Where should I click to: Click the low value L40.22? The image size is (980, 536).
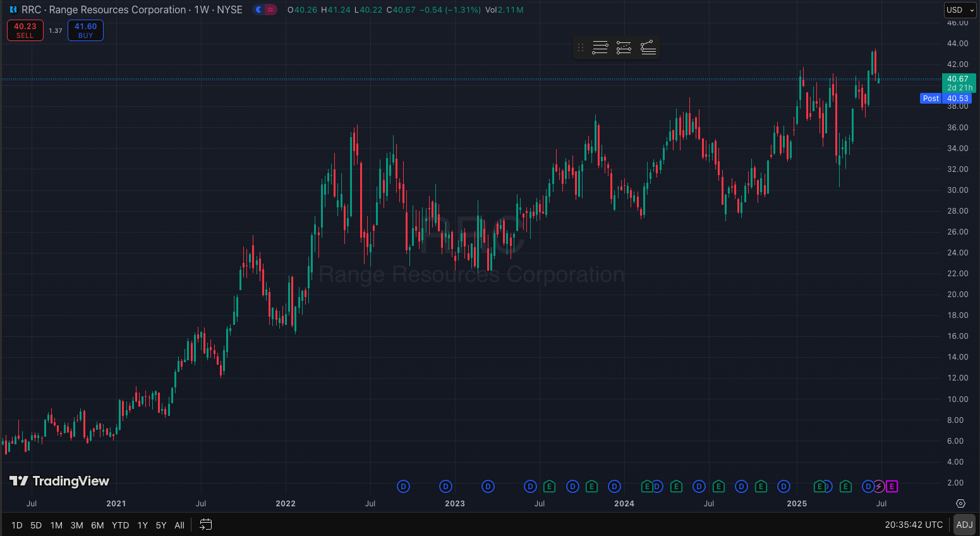coord(368,10)
